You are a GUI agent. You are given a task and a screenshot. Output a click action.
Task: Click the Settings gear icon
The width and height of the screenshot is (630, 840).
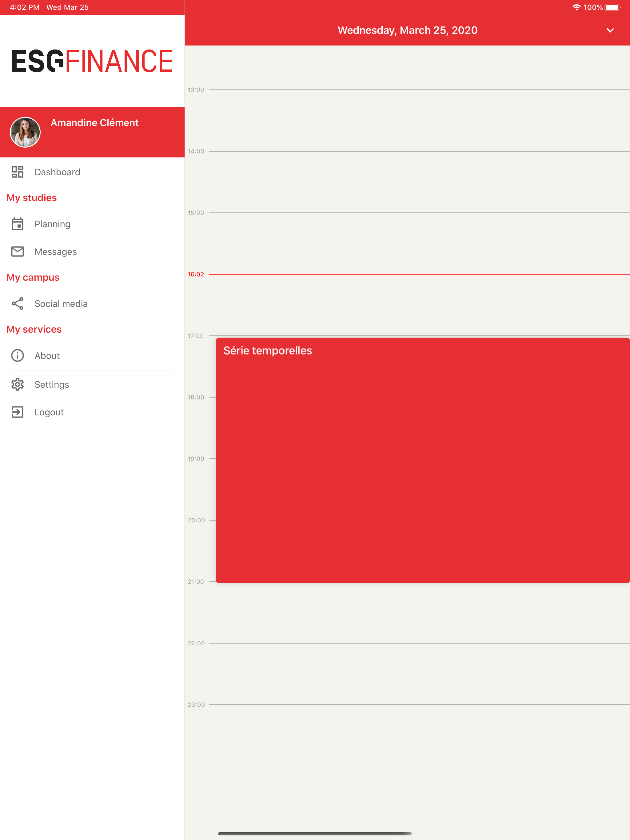click(x=18, y=384)
